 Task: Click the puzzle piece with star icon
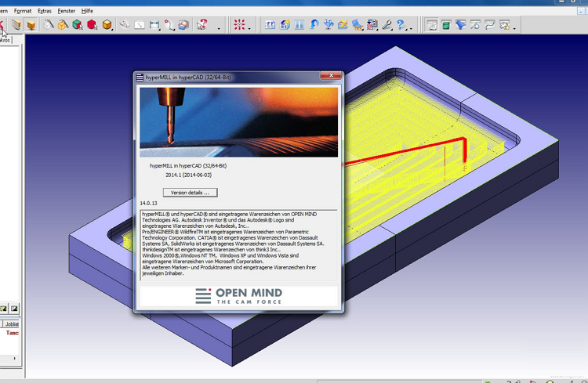click(x=504, y=25)
